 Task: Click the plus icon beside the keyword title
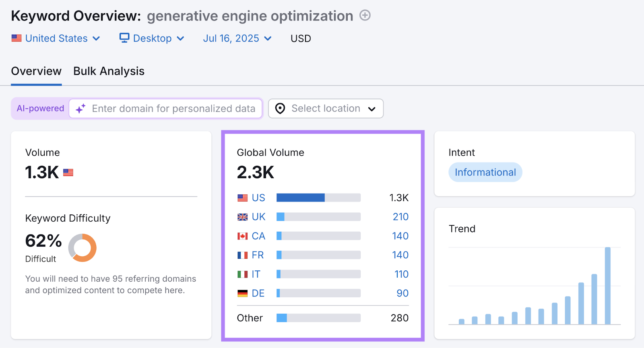(365, 16)
